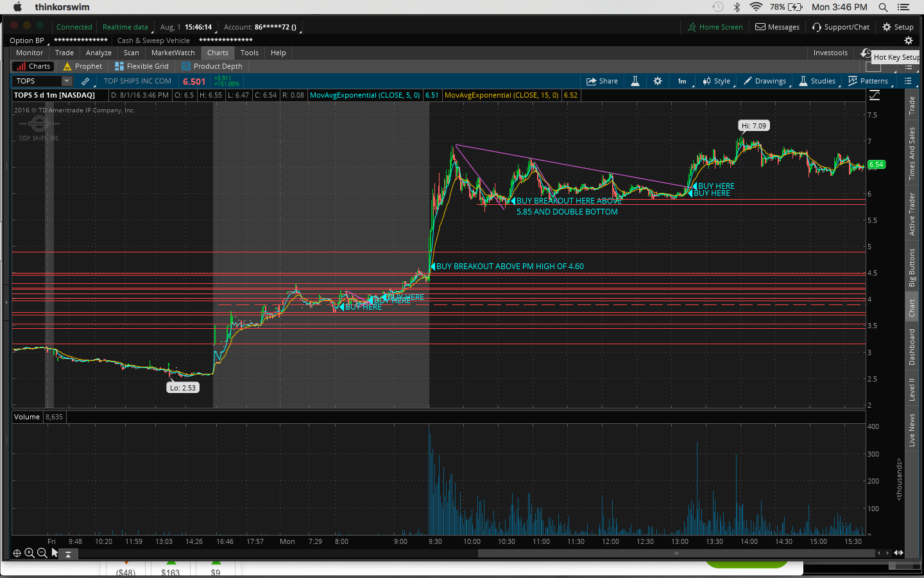This screenshot has width=924, height=578.
Task: Open the flask icon next to Share
Action: click(635, 81)
